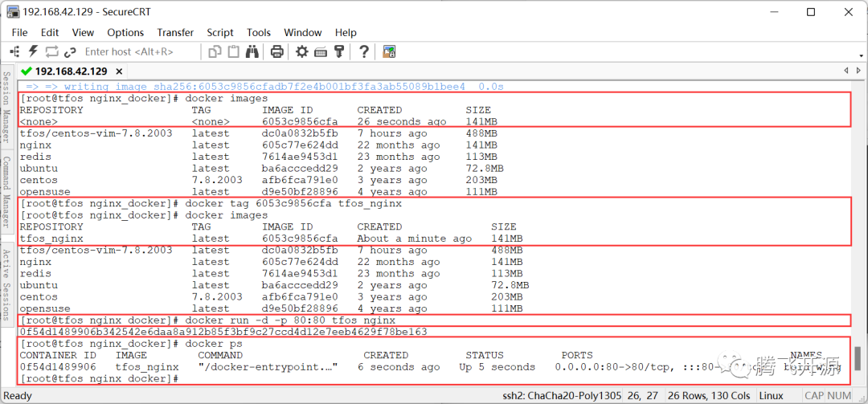
Task: Open the Tools menu
Action: [259, 33]
